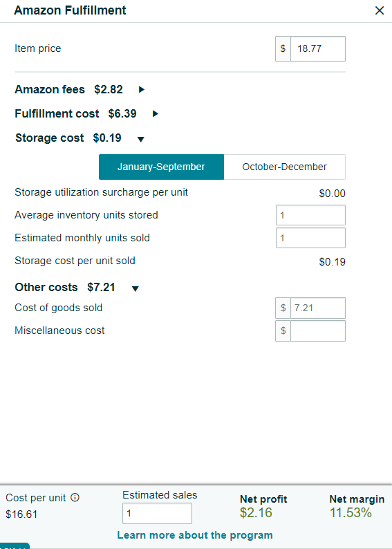The image size is (392, 549).
Task: Click the Item price input field
Action: [x=318, y=48]
